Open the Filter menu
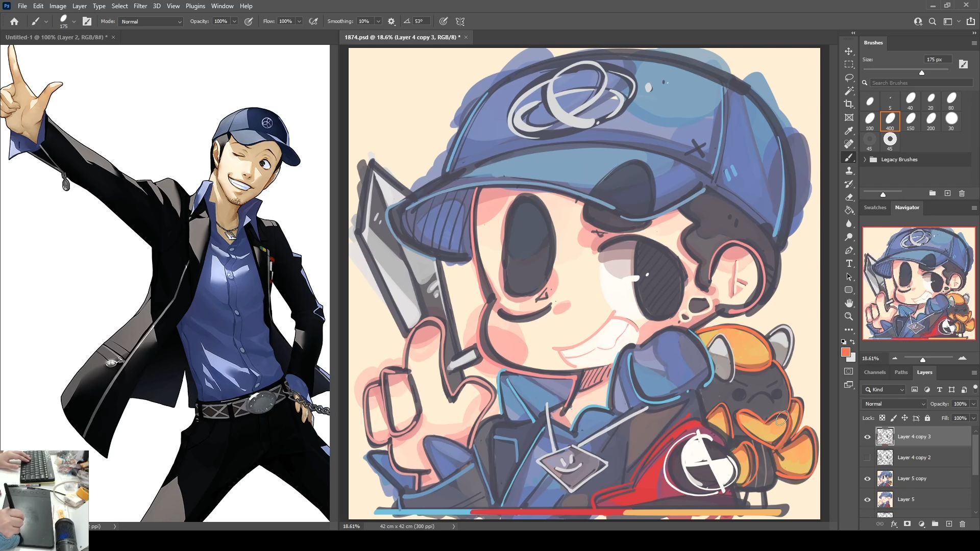Viewport: 980px width, 551px height. [140, 6]
